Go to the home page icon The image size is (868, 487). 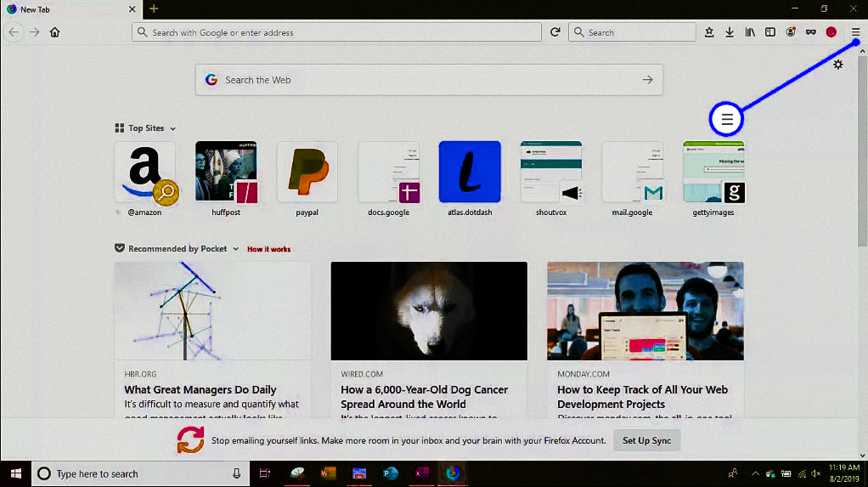click(55, 32)
